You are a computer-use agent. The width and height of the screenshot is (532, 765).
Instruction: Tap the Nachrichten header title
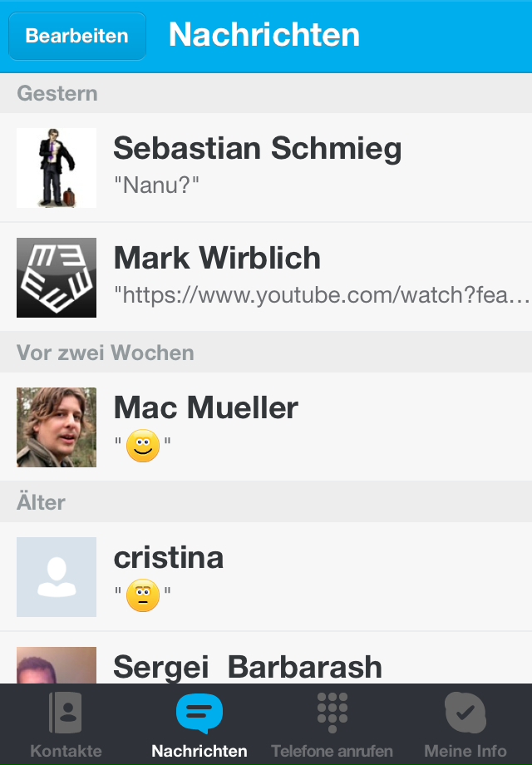pyautogui.click(x=264, y=35)
